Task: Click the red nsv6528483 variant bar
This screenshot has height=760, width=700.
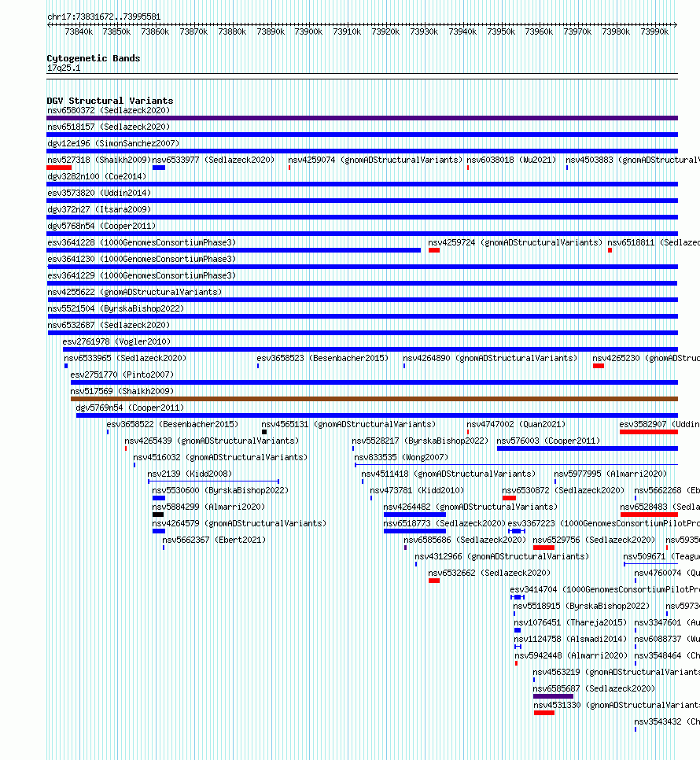Action: pos(649,515)
